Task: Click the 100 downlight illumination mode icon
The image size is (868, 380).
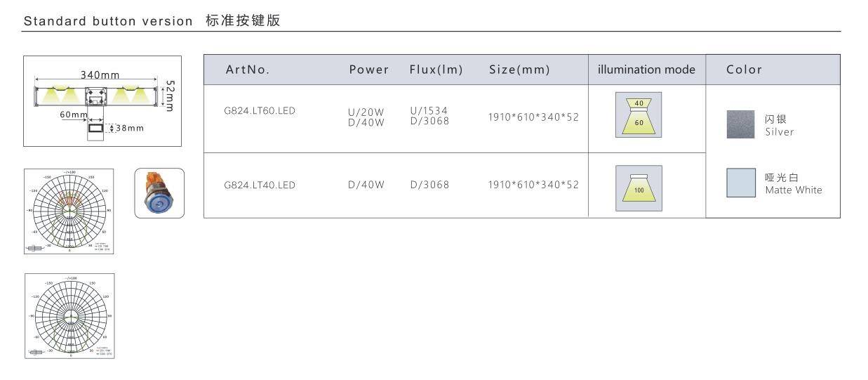Action: [x=639, y=188]
